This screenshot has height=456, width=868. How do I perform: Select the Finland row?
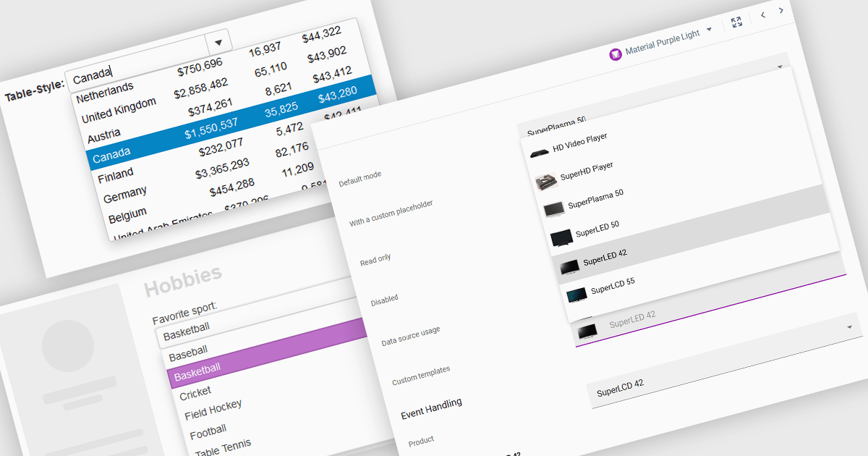(x=115, y=174)
